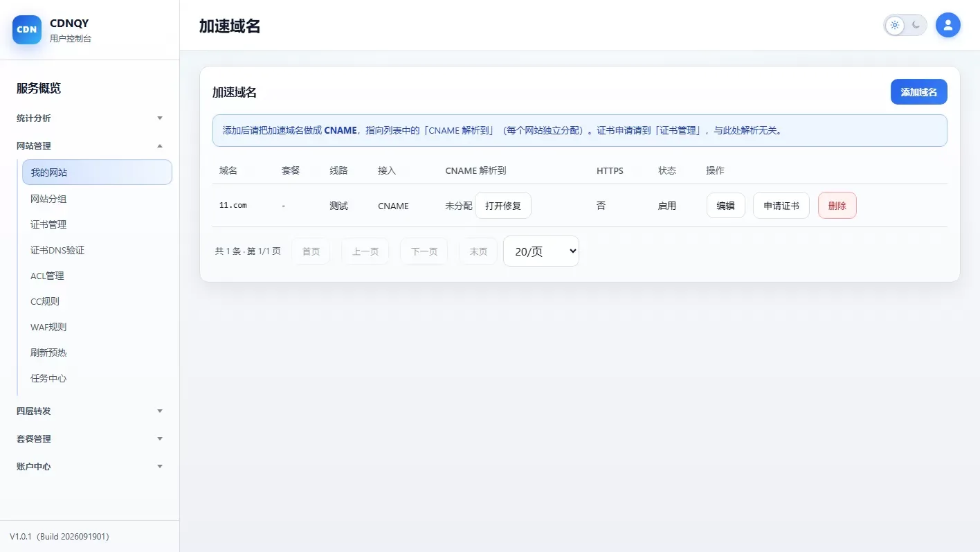Image resolution: width=980 pixels, height=552 pixels.
Task: Click the 测试 line cell
Action: click(x=338, y=206)
